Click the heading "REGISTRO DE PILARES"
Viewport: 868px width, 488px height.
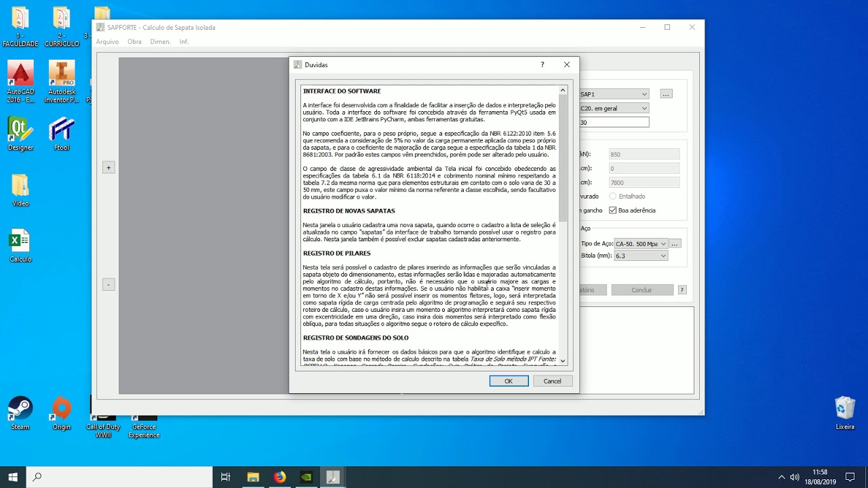tap(337, 253)
